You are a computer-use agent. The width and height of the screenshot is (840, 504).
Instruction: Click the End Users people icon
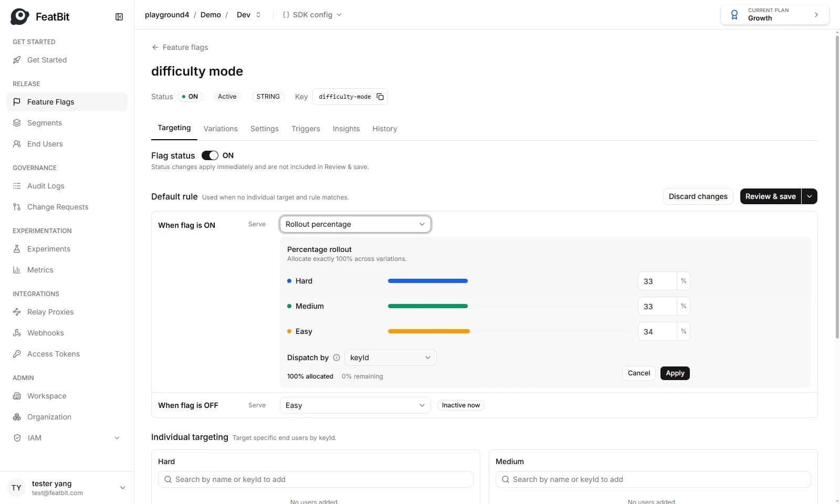click(x=17, y=144)
